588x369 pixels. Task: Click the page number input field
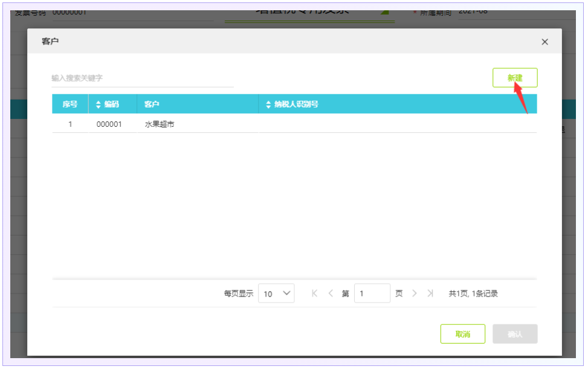coord(372,294)
